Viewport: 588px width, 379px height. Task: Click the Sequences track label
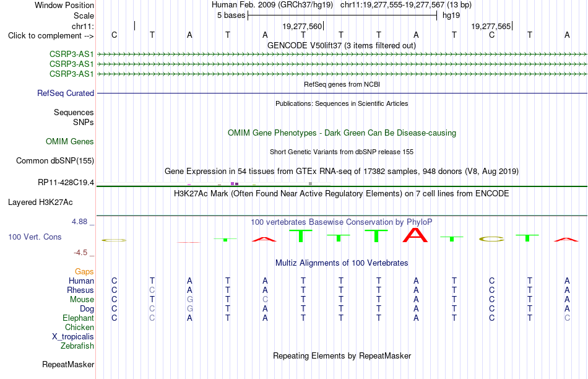74,112
